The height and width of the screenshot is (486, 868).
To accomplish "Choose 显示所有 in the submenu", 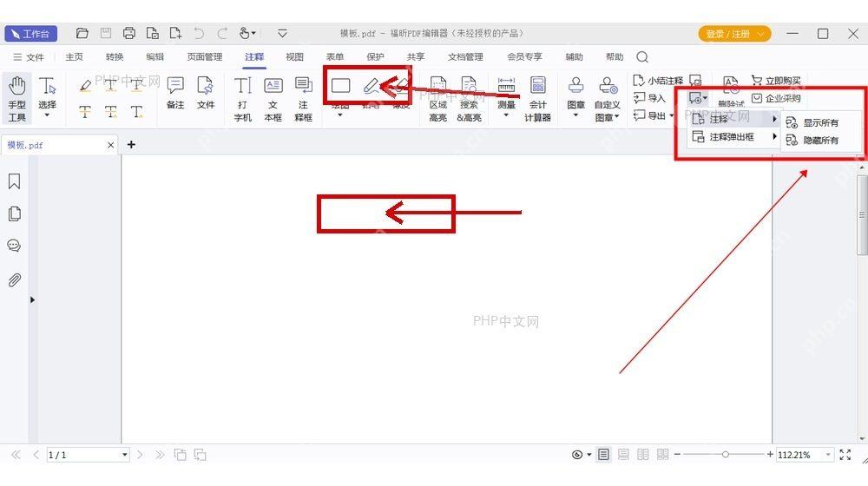I will coord(821,123).
